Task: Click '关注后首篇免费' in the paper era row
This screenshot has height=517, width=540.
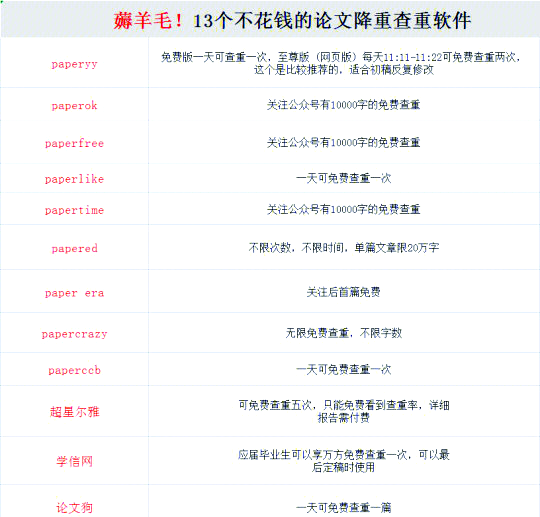Action: click(x=343, y=292)
